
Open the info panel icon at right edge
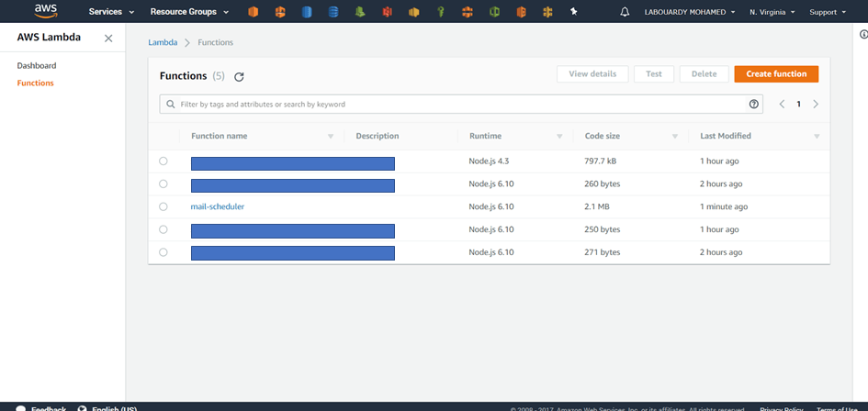coord(863,34)
